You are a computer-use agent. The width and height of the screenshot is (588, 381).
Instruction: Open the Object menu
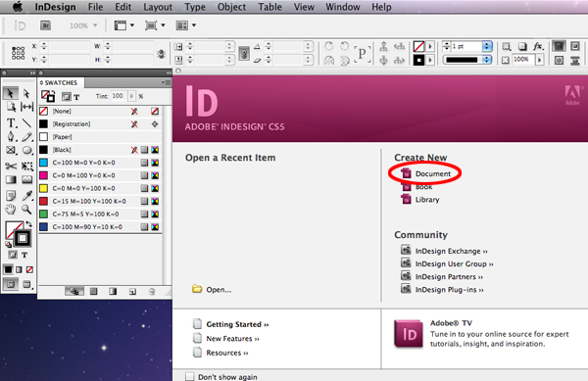[x=231, y=7]
